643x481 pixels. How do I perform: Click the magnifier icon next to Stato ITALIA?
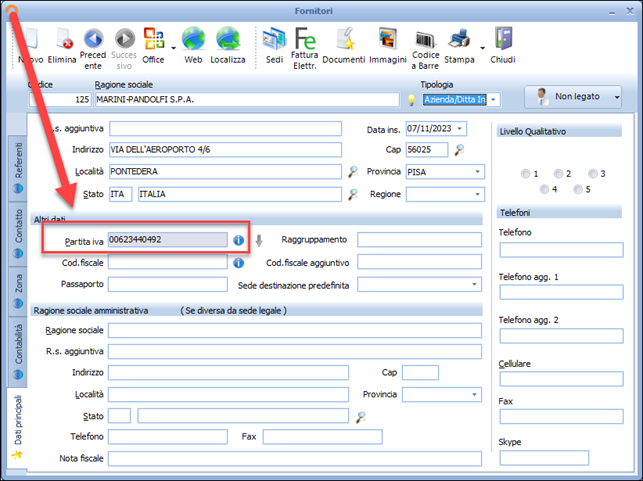pos(353,194)
